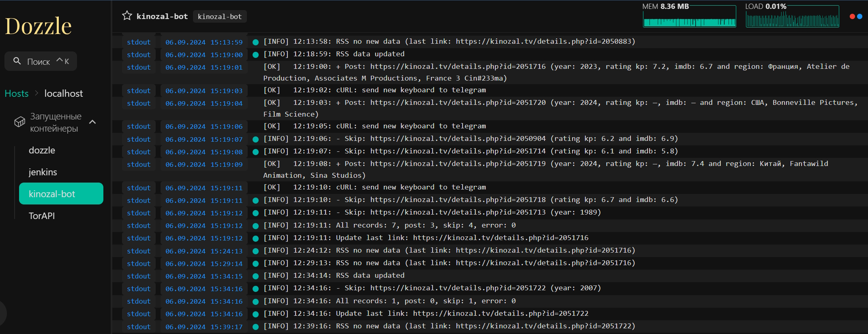
Task: Click the search magnifier icon
Action: point(17,61)
